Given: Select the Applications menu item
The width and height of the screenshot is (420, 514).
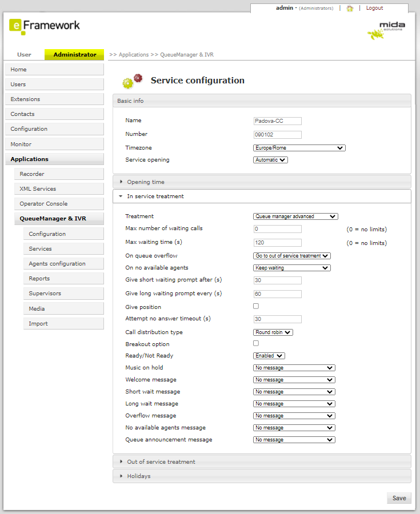Looking at the screenshot, I should 54,159.
